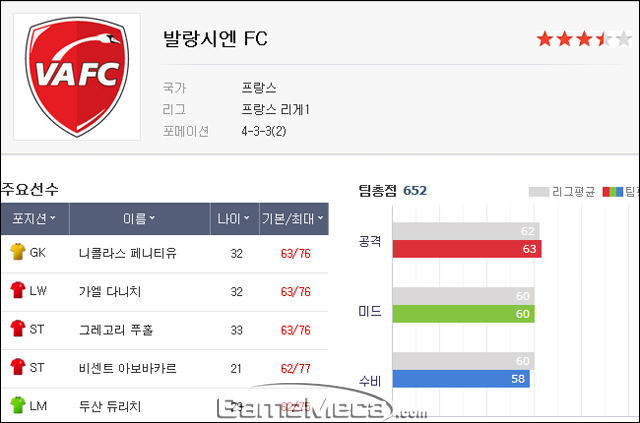Click the VAFC club crest logo
Viewport: 640px width, 423px height.
coord(77,77)
